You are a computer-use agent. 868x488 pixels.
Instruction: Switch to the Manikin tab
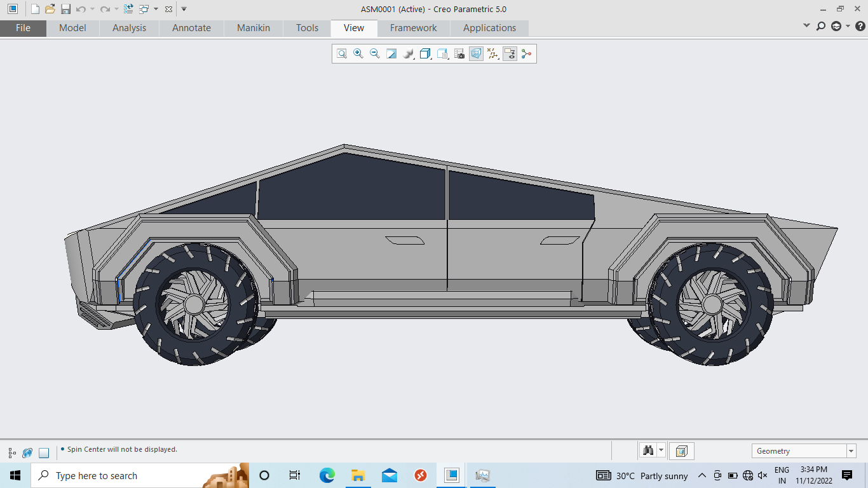click(254, 28)
